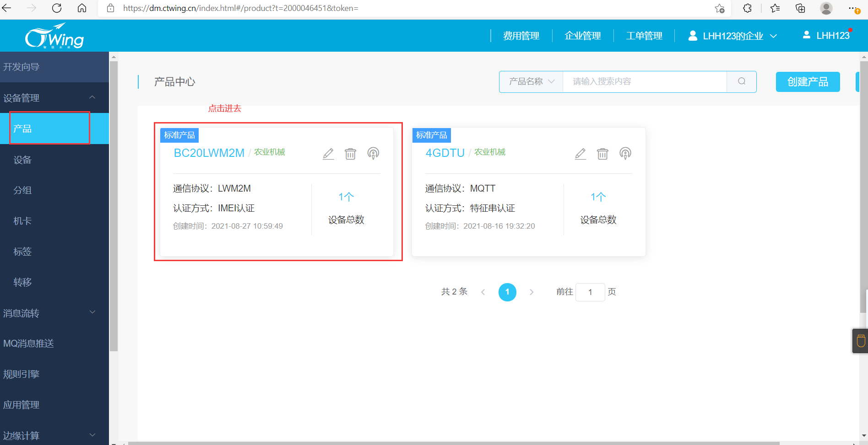Click the 1个 device count on 4GDTU
The image size is (868, 445).
[598, 197]
